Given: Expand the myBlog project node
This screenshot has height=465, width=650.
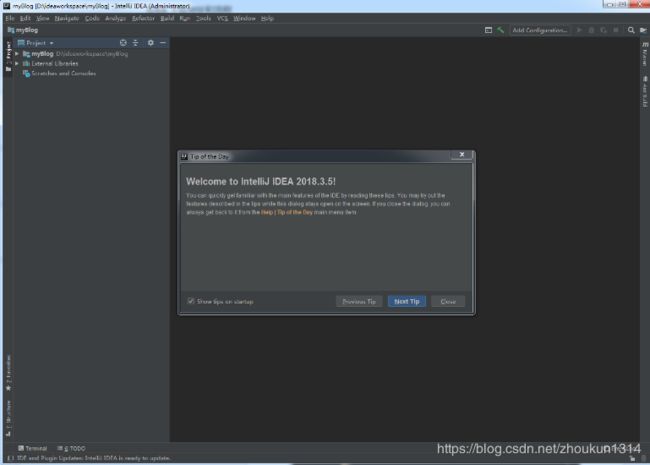Looking at the screenshot, I should click(17, 54).
